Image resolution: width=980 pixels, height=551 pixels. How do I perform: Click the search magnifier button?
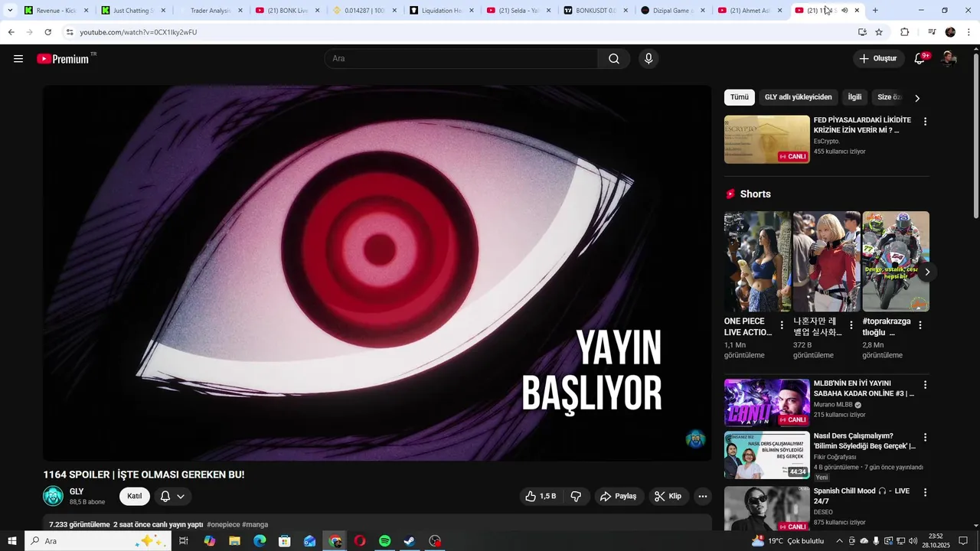614,59
